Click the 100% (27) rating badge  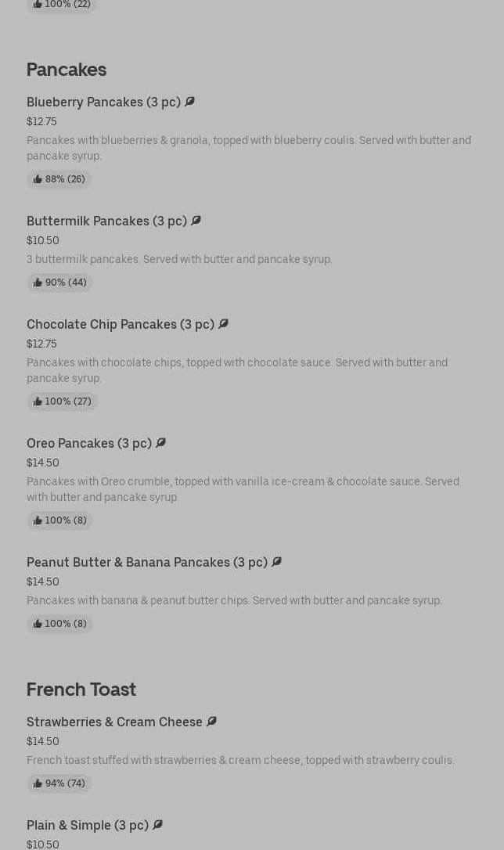coord(62,402)
